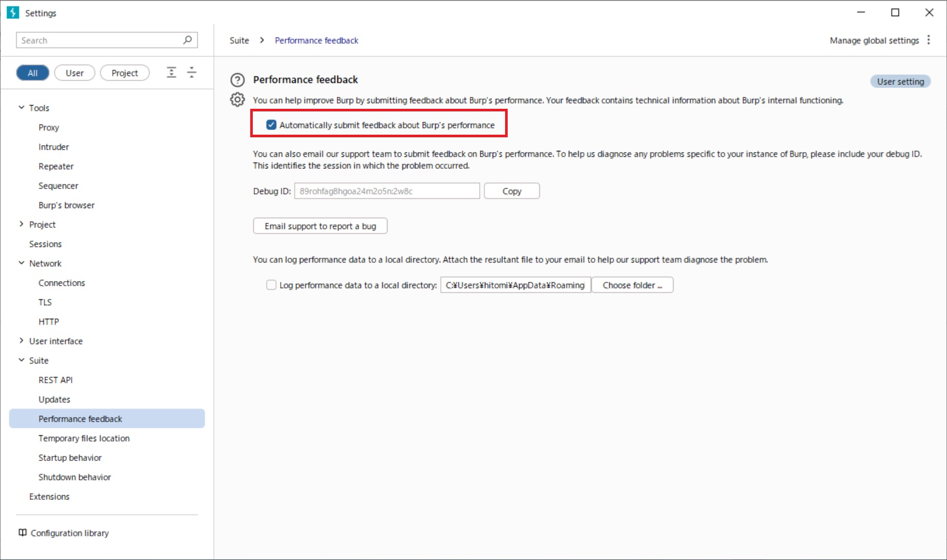Enable Log performance data to a local directory
Screen dimensions: 947x560
point(271,285)
